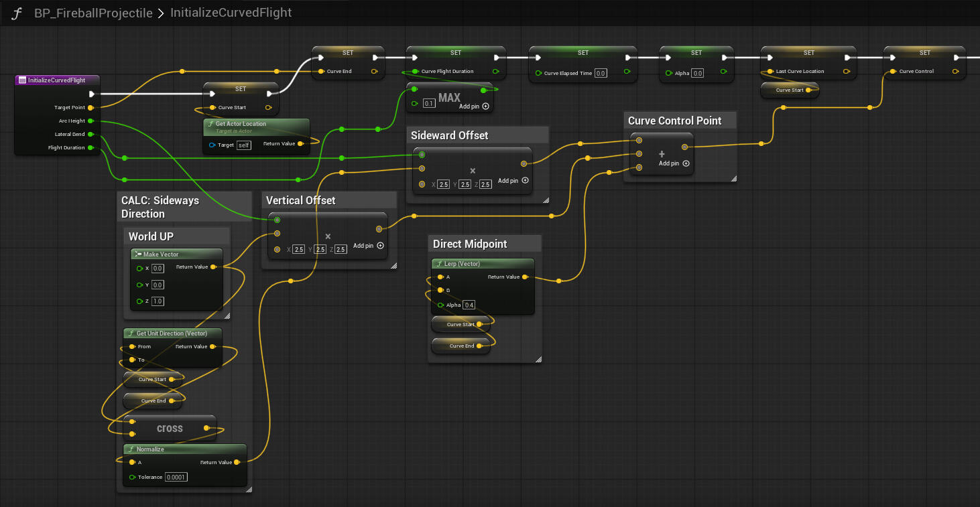The width and height of the screenshot is (980, 507).
Task: Click the Lerp (Vector) Return Value pin
Action: tap(524, 277)
